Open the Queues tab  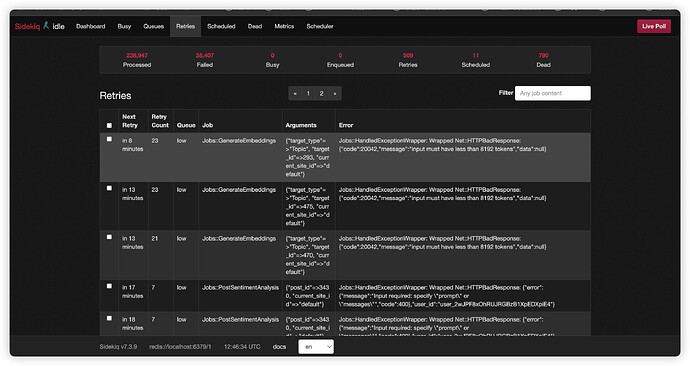tap(154, 26)
